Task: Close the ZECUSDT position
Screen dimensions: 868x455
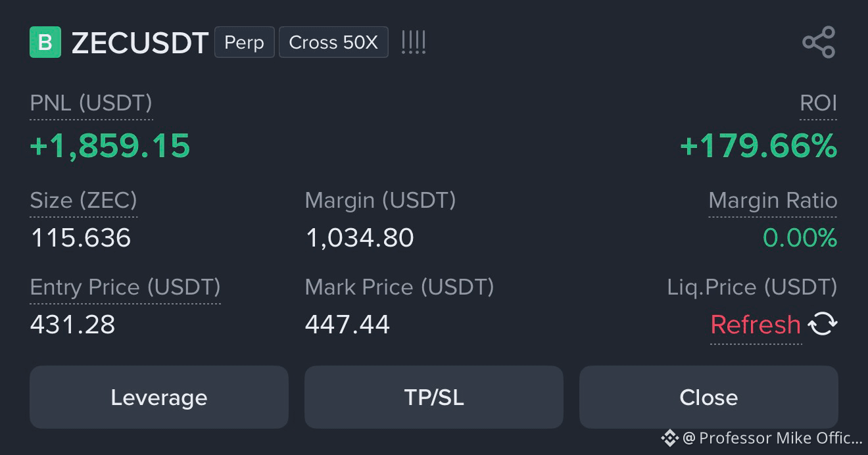Action: (709, 397)
